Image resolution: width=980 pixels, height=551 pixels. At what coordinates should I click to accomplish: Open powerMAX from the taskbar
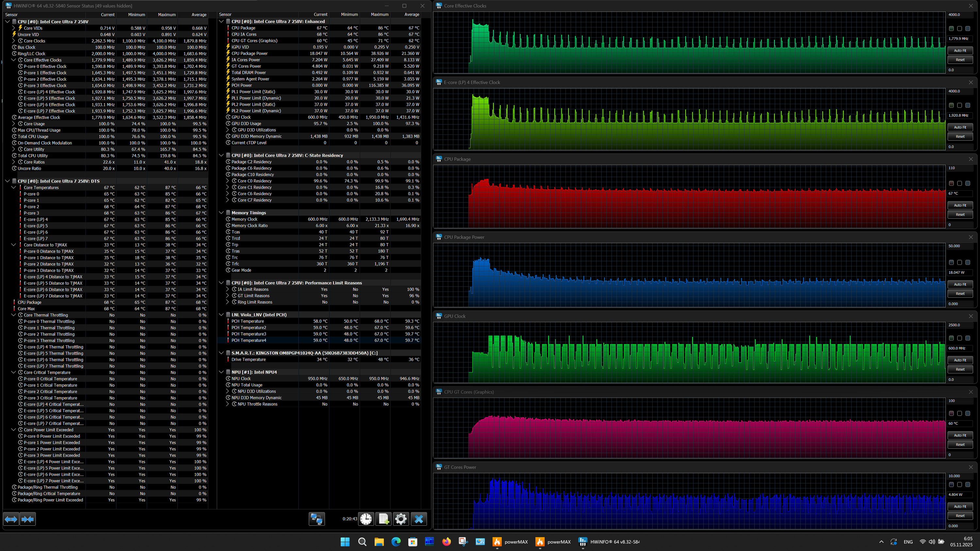click(x=510, y=542)
